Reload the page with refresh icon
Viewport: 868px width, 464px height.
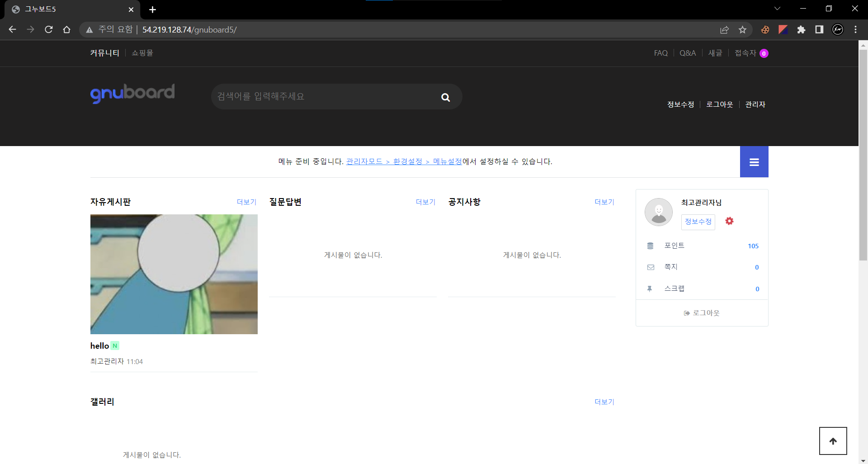(48, 29)
